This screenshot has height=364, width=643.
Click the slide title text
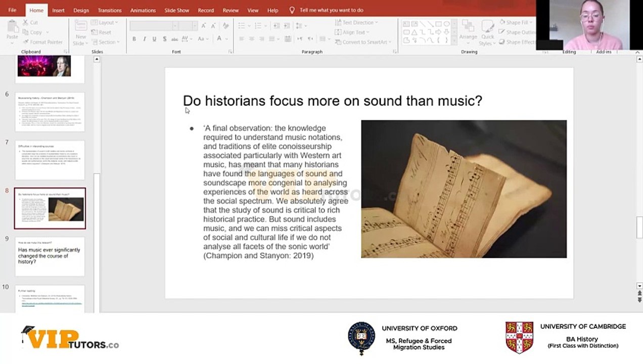coord(332,101)
